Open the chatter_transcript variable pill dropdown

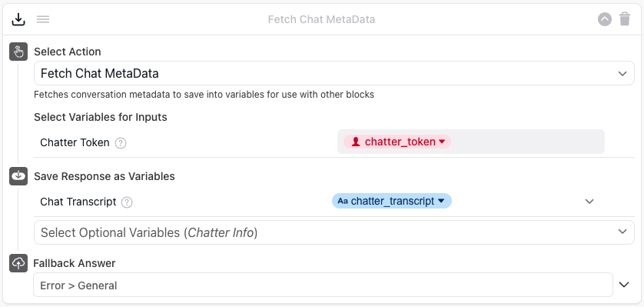[392, 201]
